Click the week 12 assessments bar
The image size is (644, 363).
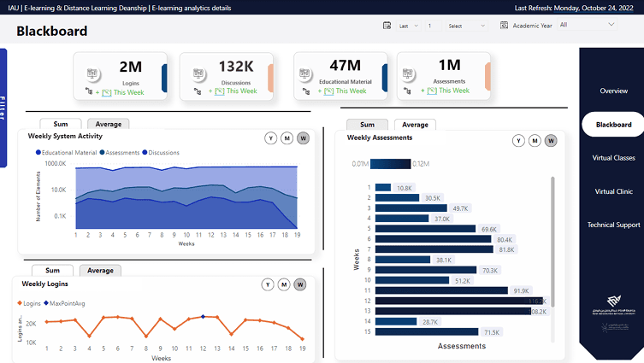(x=459, y=301)
